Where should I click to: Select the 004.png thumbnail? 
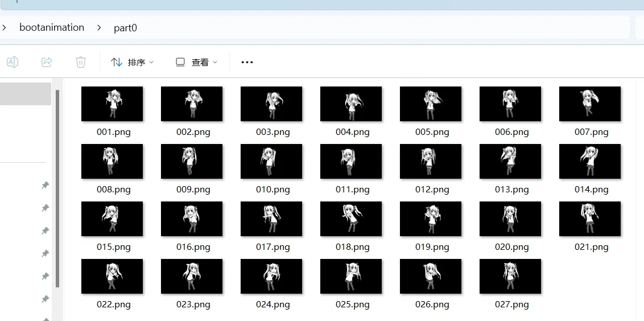351,104
